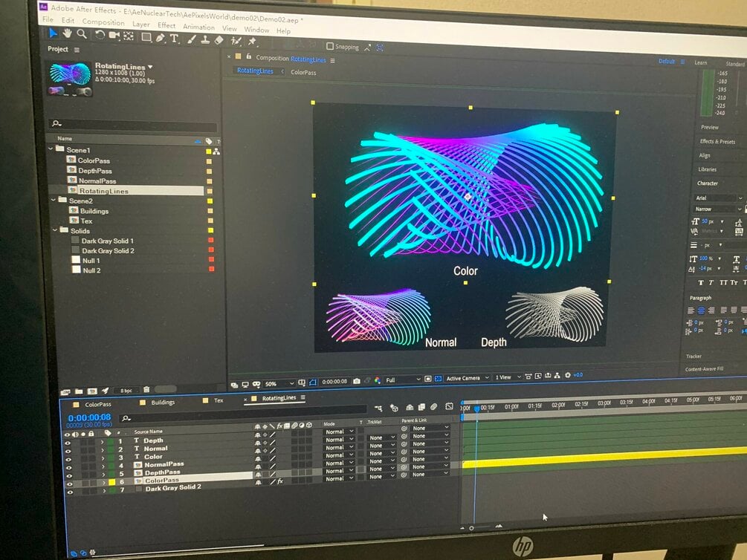Delete selected project item with trash icon
747x560 pixels.
(x=146, y=389)
